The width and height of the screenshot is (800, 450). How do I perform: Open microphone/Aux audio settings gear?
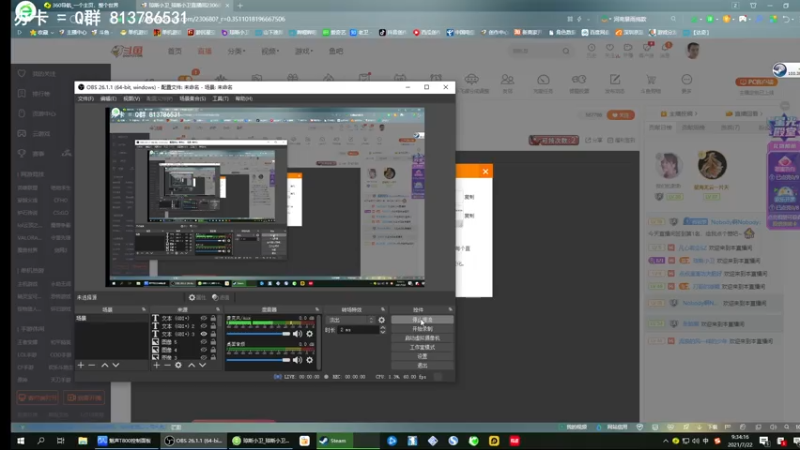[x=309, y=334]
